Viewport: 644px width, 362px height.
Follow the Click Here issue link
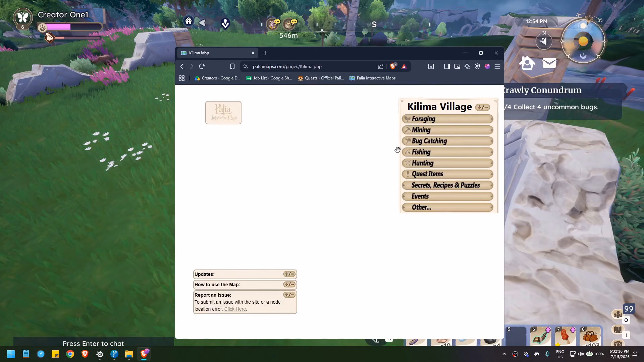point(235,309)
